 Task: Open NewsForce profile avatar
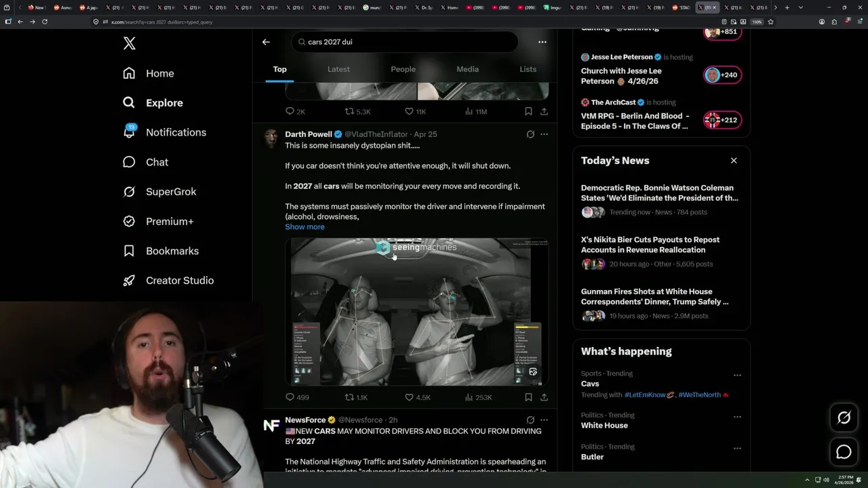(x=271, y=425)
